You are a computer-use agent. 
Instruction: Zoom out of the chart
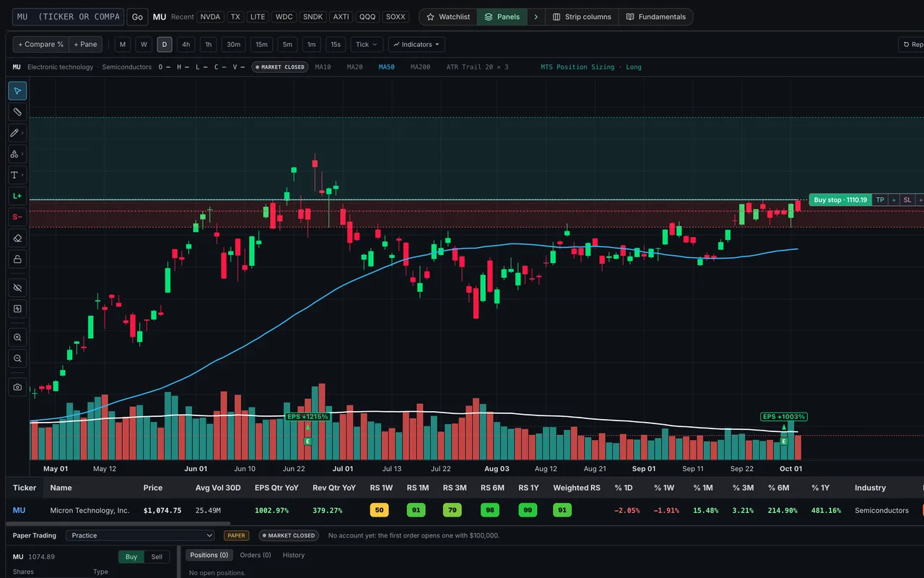[17, 358]
